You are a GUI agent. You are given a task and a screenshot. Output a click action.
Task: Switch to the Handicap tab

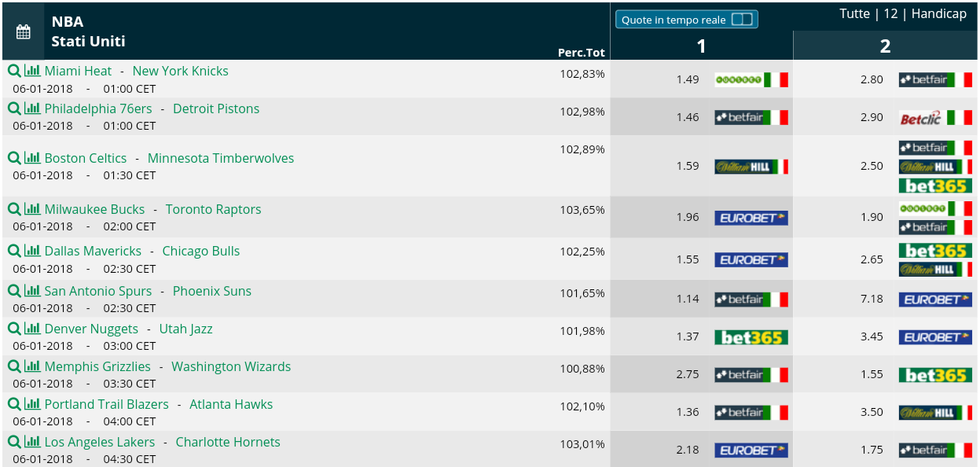coord(939,13)
